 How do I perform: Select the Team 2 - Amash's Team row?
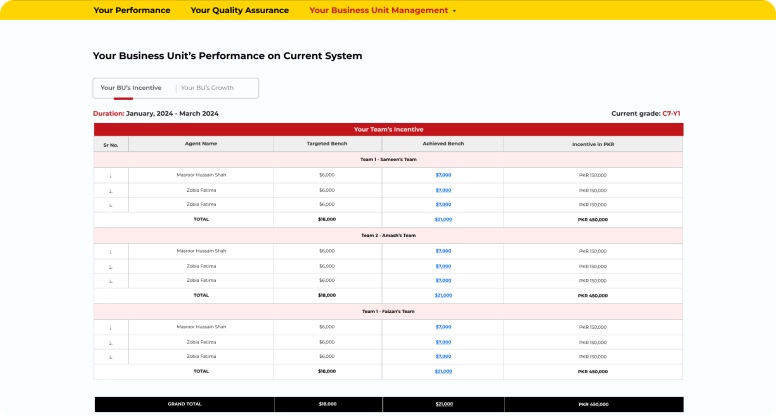click(388, 235)
